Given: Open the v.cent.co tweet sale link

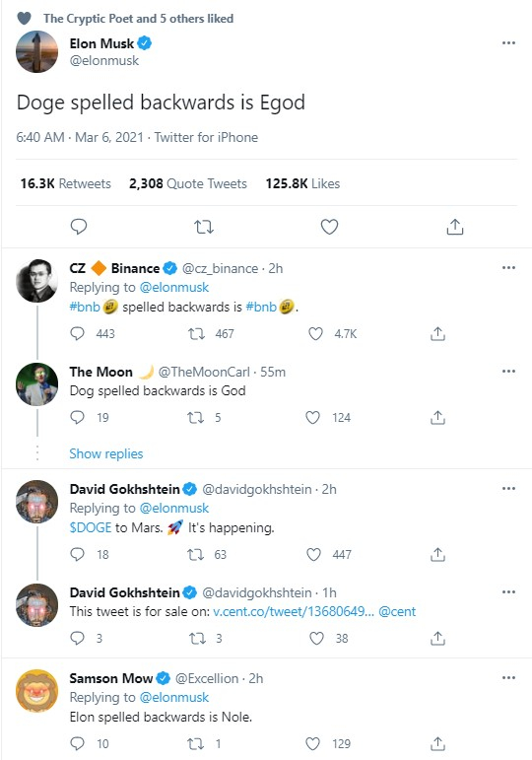Looking at the screenshot, I should point(294,612).
